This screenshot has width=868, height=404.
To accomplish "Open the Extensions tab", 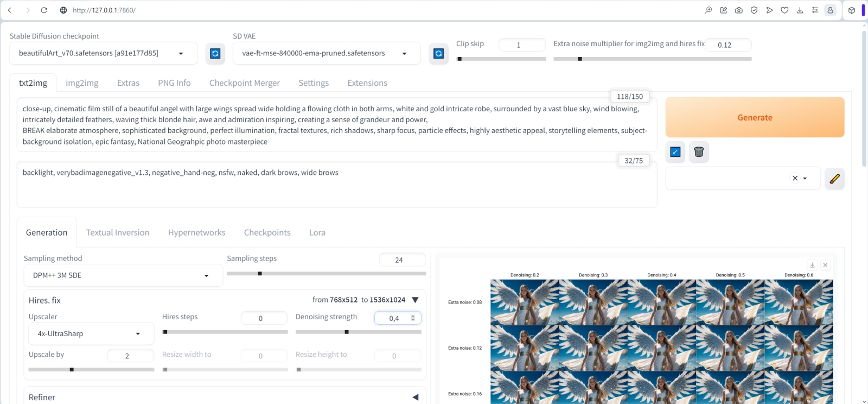I will click(367, 83).
